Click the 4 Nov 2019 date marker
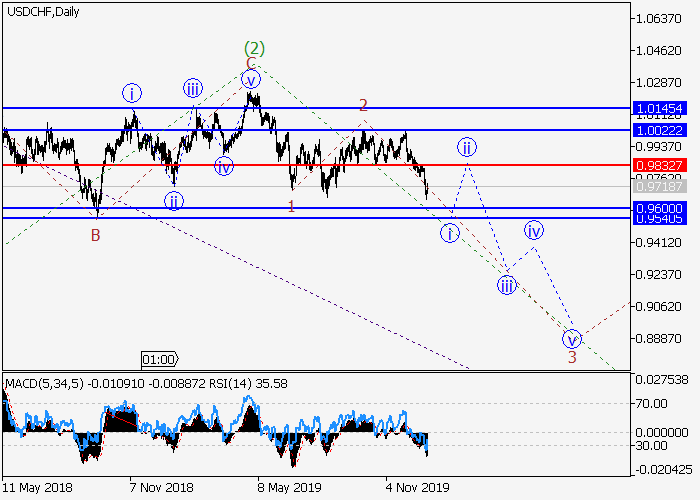This screenshot has width=700, height=500. tap(420, 487)
